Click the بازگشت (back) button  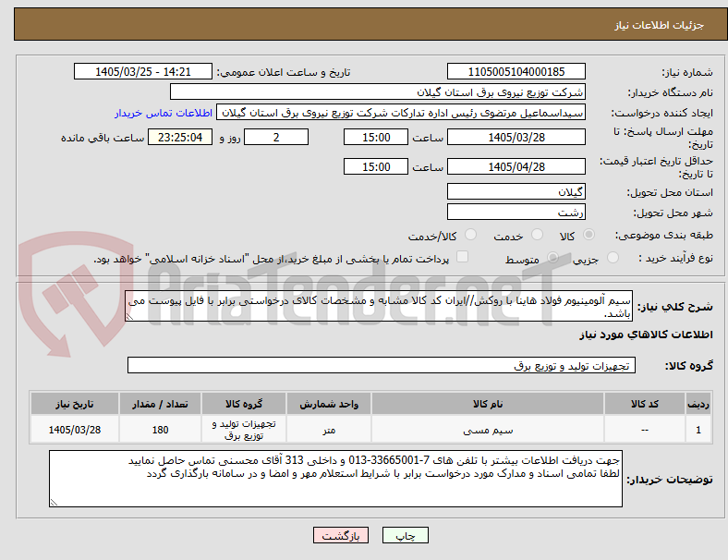(341, 535)
